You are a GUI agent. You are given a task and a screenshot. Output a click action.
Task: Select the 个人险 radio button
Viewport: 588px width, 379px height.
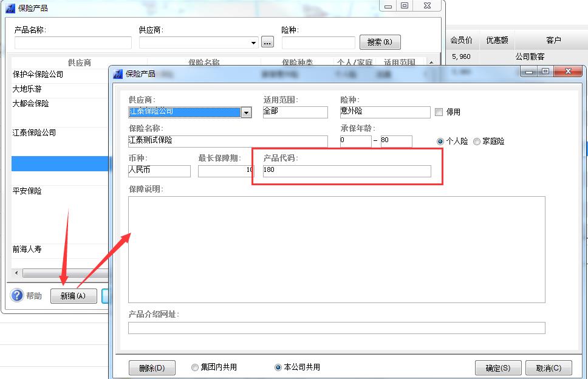coord(440,142)
